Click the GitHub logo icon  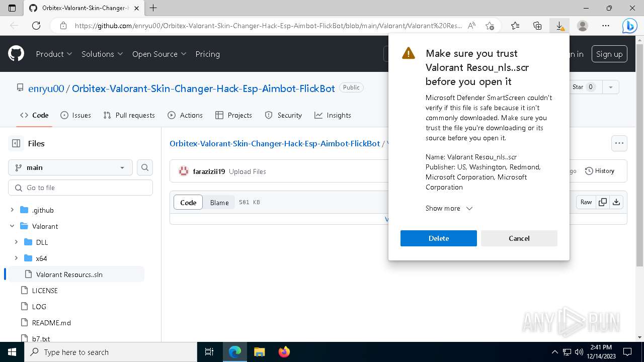pos(16,54)
